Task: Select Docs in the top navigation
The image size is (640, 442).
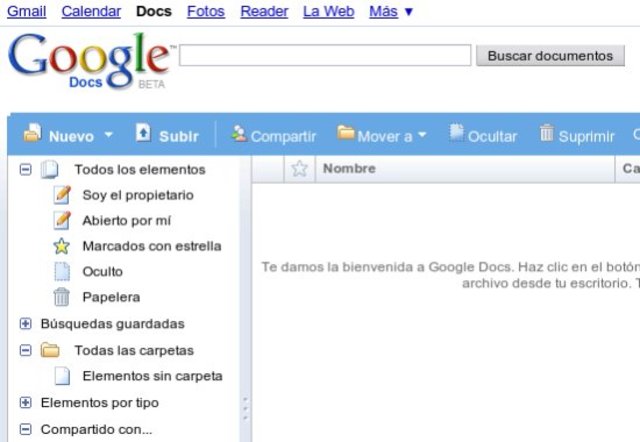Action: coord(154,11)
